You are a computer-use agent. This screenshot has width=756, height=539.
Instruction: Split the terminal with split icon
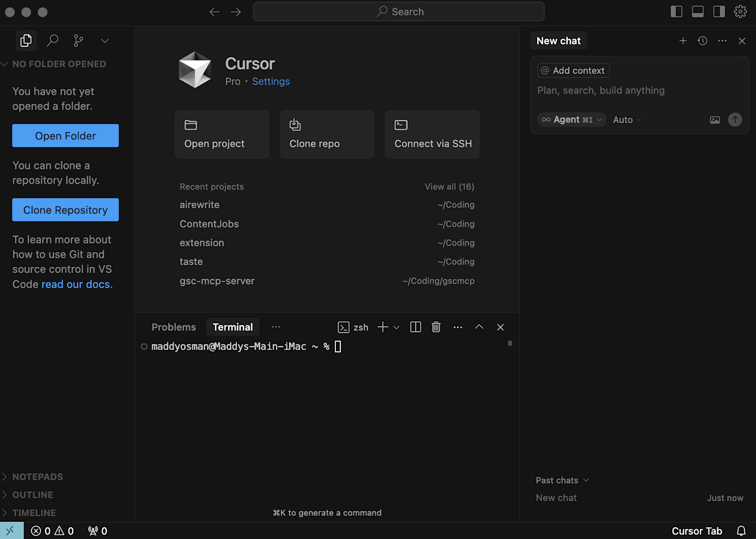(x=415, y=327)
